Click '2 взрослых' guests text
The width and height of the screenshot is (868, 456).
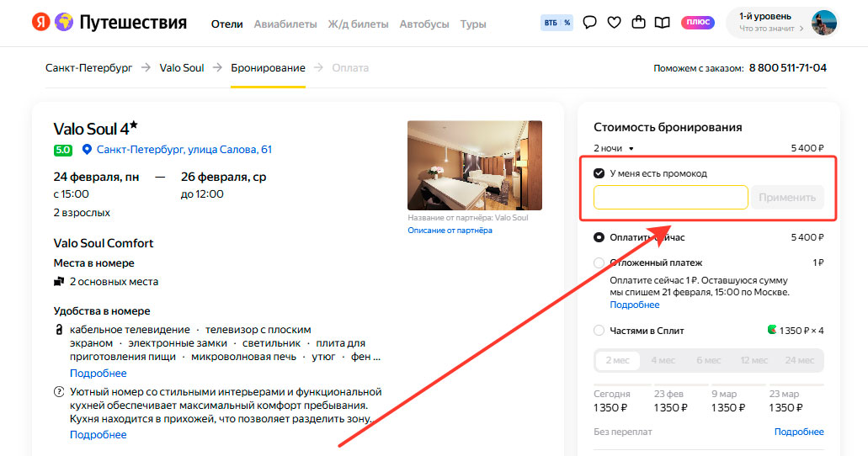(x=82, y=213)
